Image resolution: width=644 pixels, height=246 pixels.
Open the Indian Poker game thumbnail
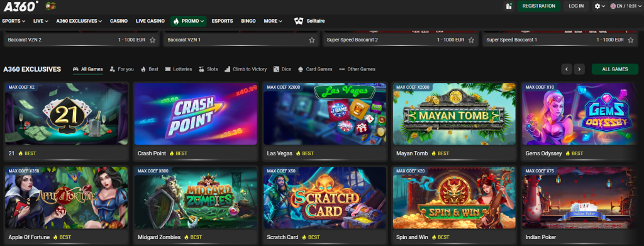click(x=579, y=198)
